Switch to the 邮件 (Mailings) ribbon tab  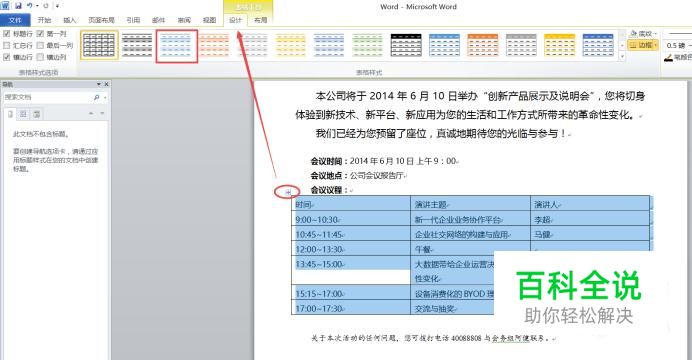(x=159, y=20)
